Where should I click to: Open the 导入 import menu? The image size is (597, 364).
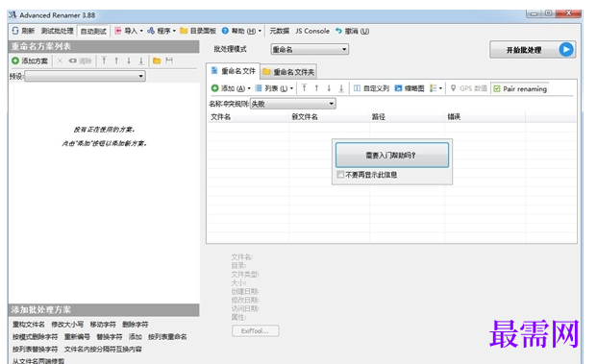pos(129,31)
